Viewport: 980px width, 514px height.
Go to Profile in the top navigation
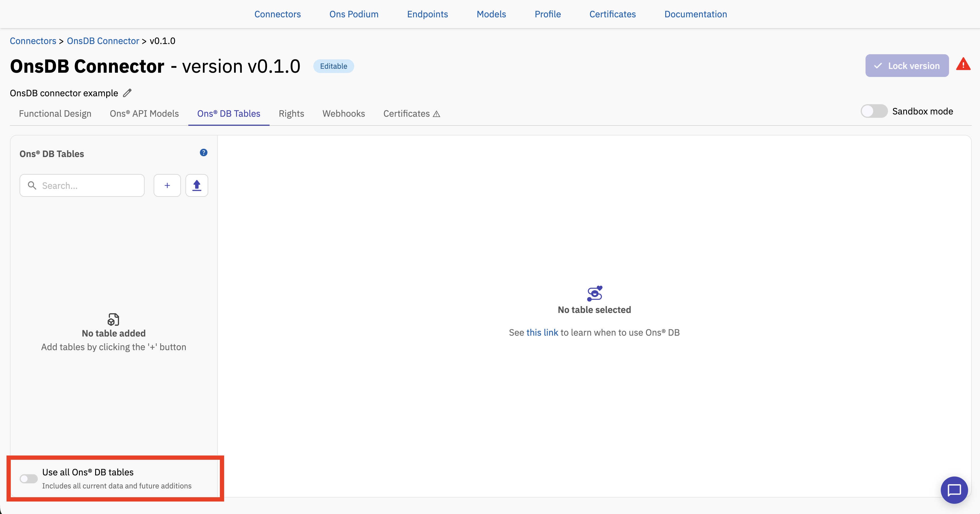tap(547, 14)
